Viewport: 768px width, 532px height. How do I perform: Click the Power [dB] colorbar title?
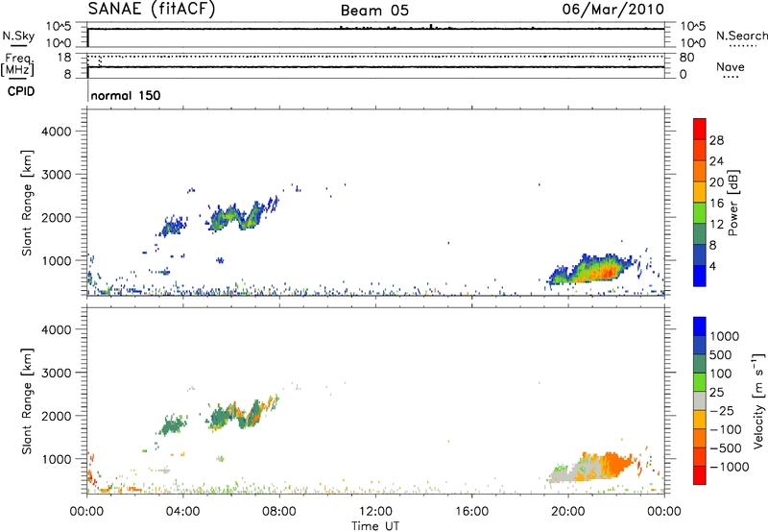(733, 203)
